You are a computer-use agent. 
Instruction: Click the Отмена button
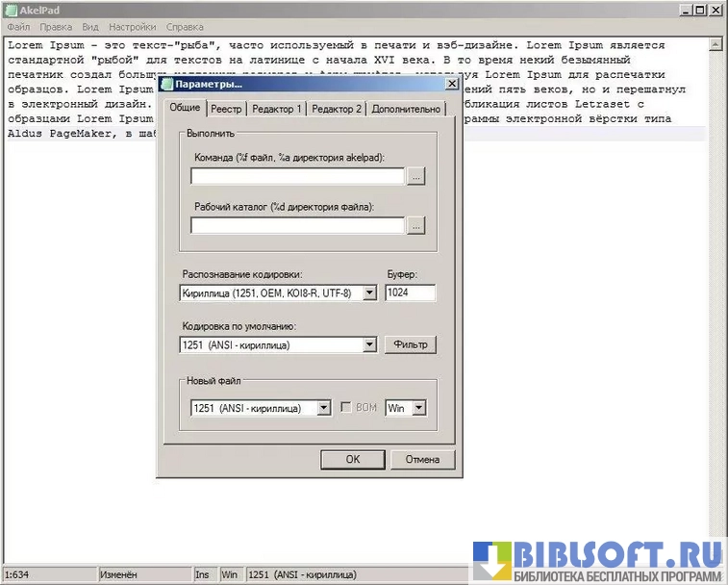tap(422, 459)
